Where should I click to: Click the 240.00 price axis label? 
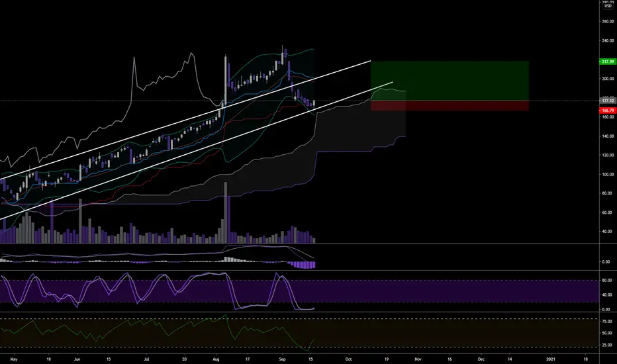[x=608, y=40]
